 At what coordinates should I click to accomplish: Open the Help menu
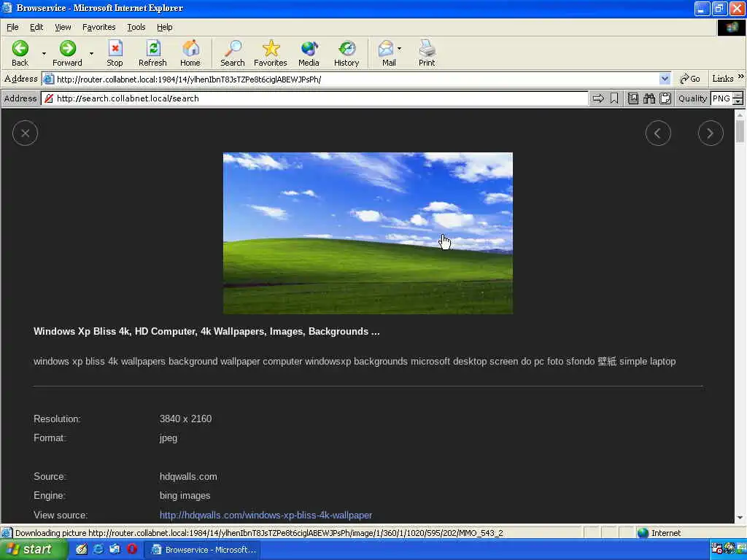pos(164,27)
